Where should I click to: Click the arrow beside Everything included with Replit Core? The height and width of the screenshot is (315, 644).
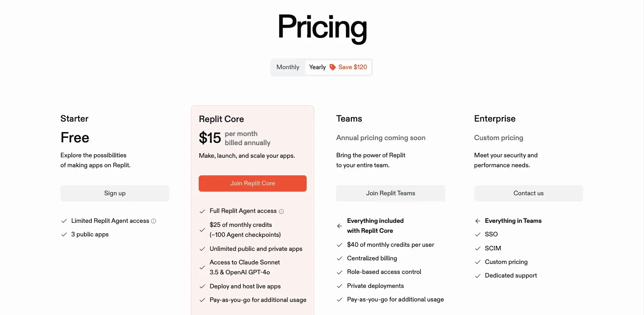click(x=339, y=226)
